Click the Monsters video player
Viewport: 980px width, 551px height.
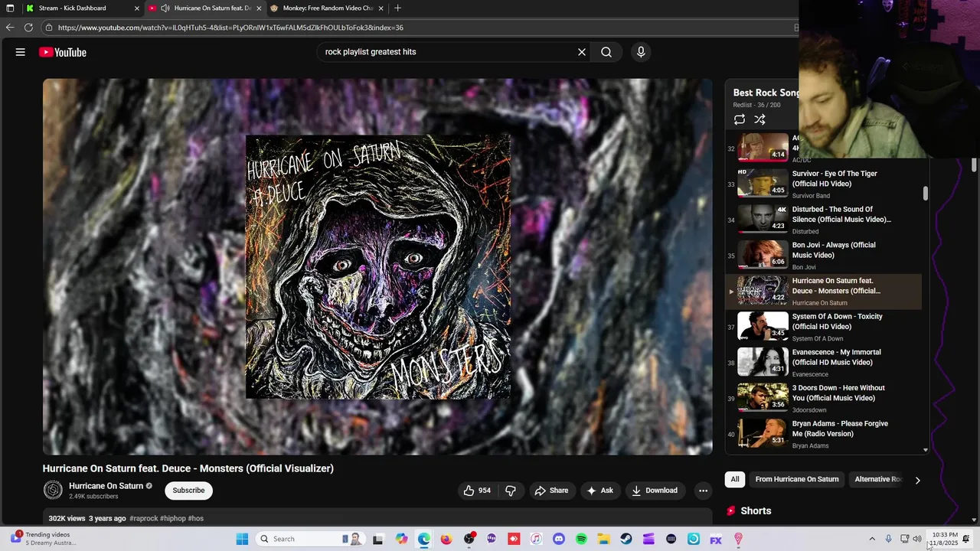[377, 267]
